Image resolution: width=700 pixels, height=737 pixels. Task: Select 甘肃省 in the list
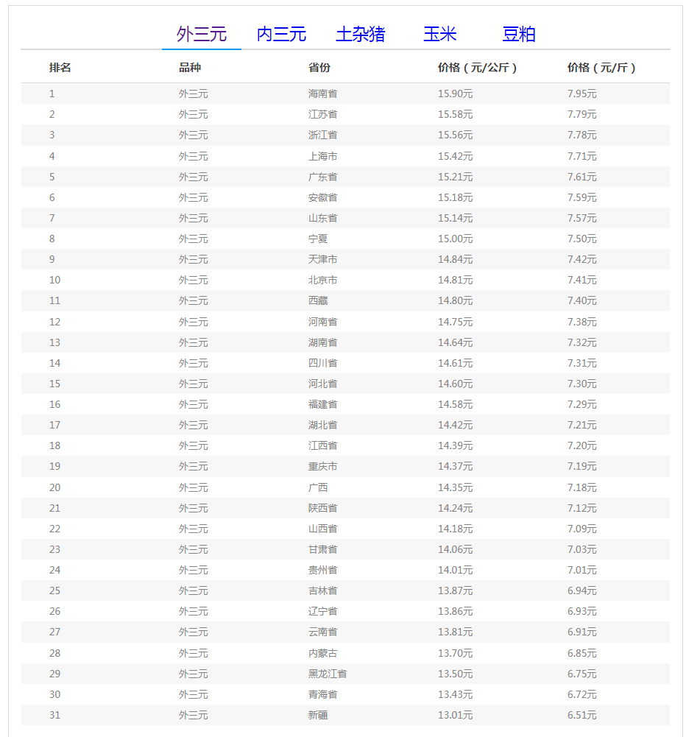[322, 550]
